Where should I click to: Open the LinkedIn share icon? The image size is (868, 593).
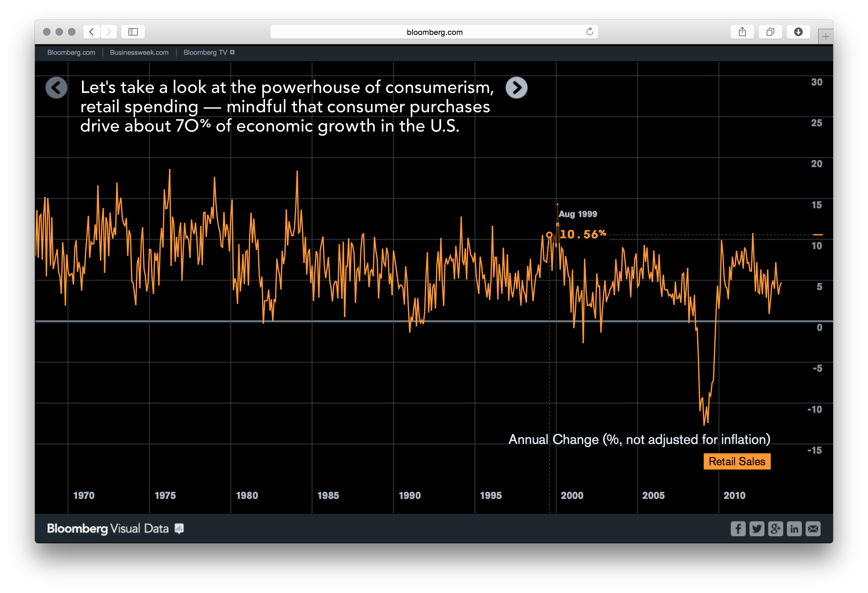(x=794, y=528)
